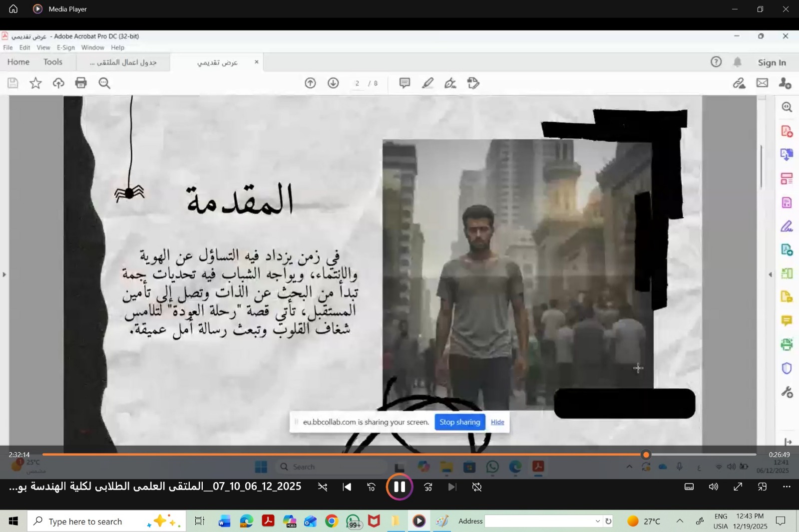
Task: Expand the Address bar dropdown in taskbar
Action: (x=597, y=521)
